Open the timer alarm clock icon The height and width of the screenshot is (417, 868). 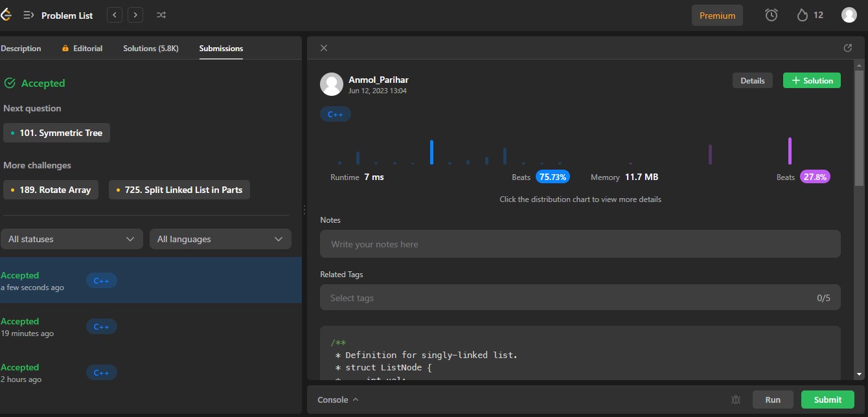coord(771,15)
